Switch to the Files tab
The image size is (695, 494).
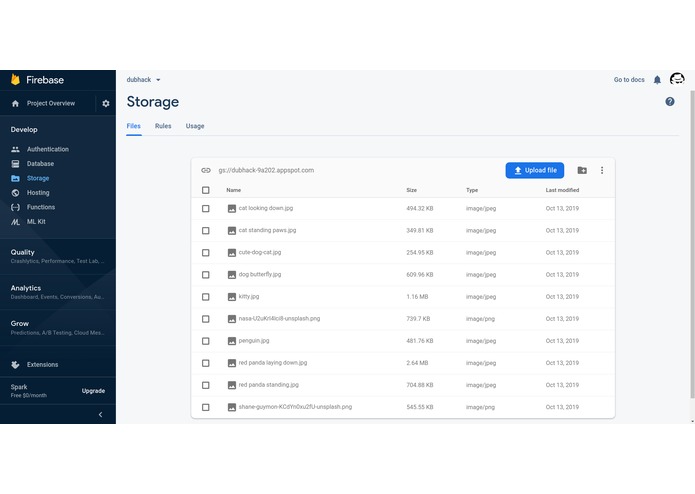tap(133, 126)
